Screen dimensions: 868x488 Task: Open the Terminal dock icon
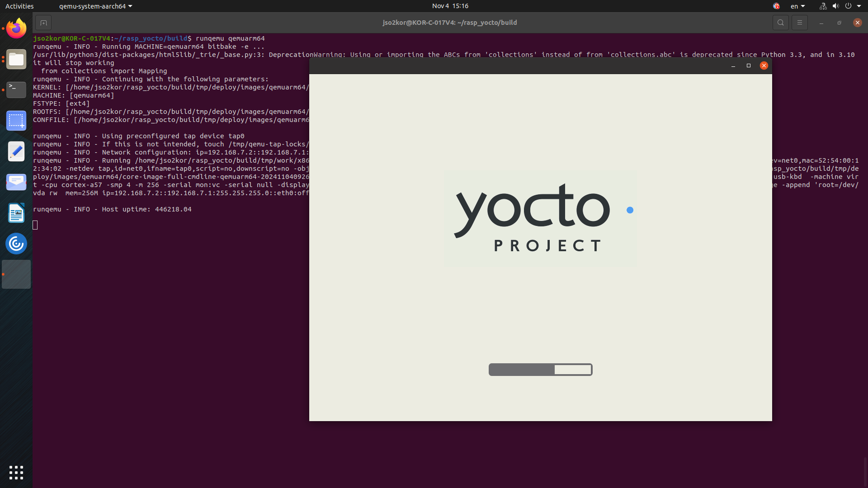click(16, 90)
